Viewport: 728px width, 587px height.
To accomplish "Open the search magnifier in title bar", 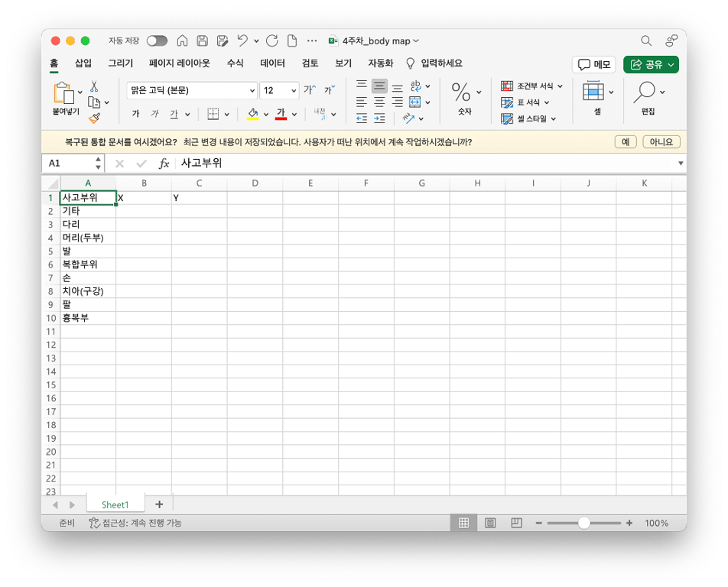I will click(646, 41).
